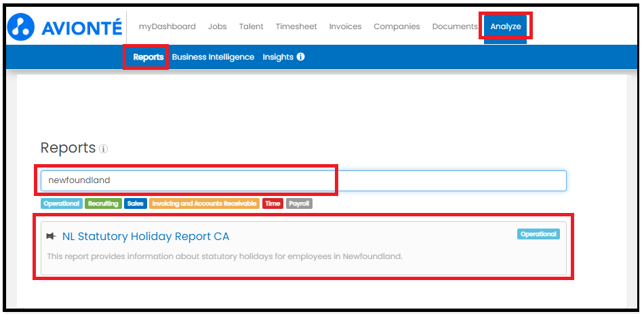Click the info icon beside Reports heading
644x314 pixels.
tap(104, 149)
